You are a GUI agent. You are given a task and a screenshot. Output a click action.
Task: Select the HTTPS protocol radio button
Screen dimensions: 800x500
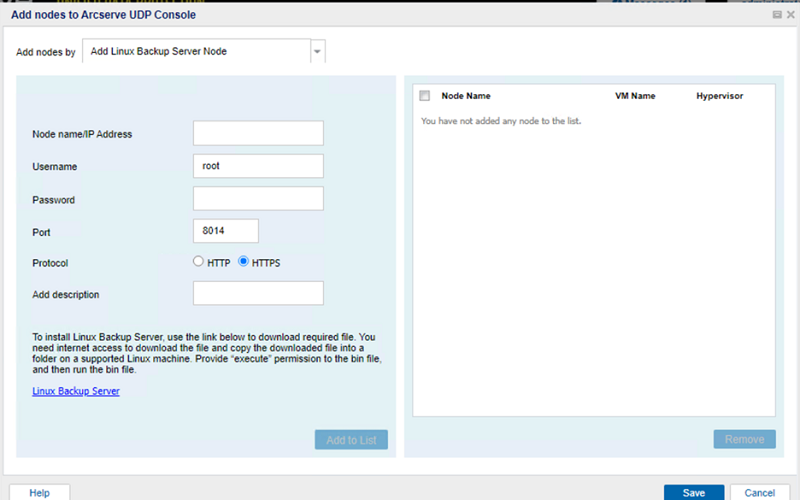243,261
